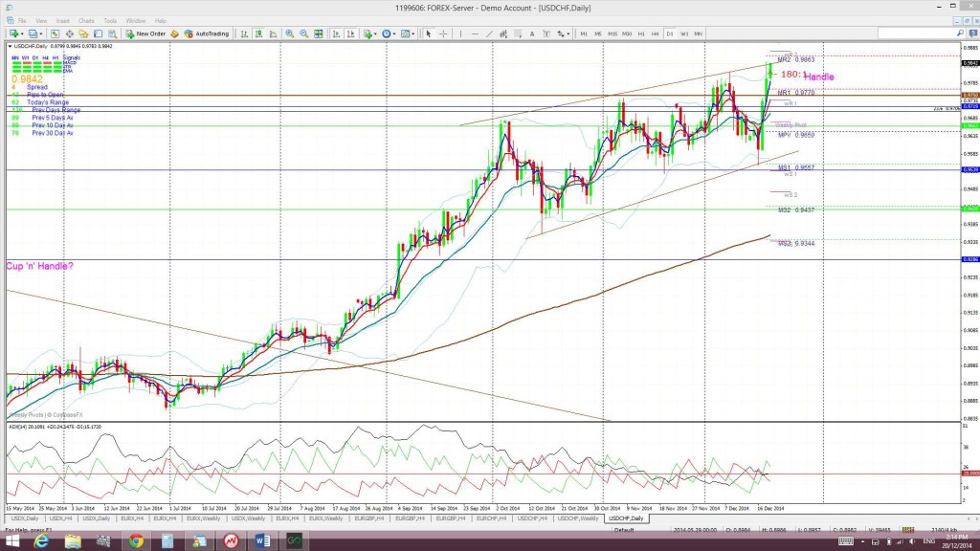980x551 pixels.
Task: Click the Zoom Out magnifier icon
Action: click(303, 33)
